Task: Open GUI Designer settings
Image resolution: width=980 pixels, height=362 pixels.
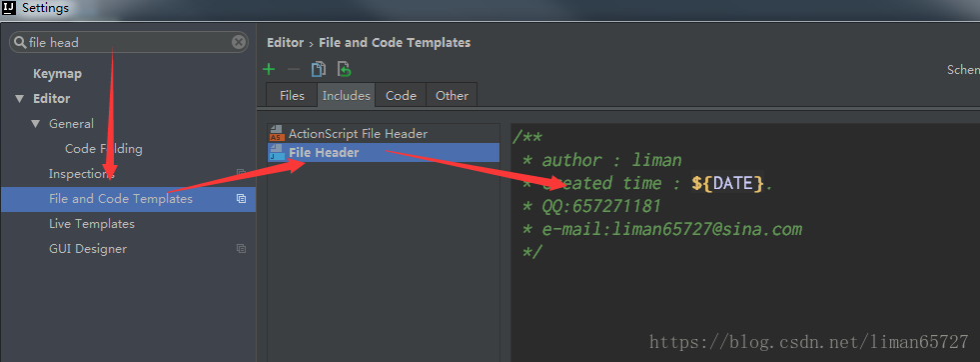Action: [x=88, y=249]
